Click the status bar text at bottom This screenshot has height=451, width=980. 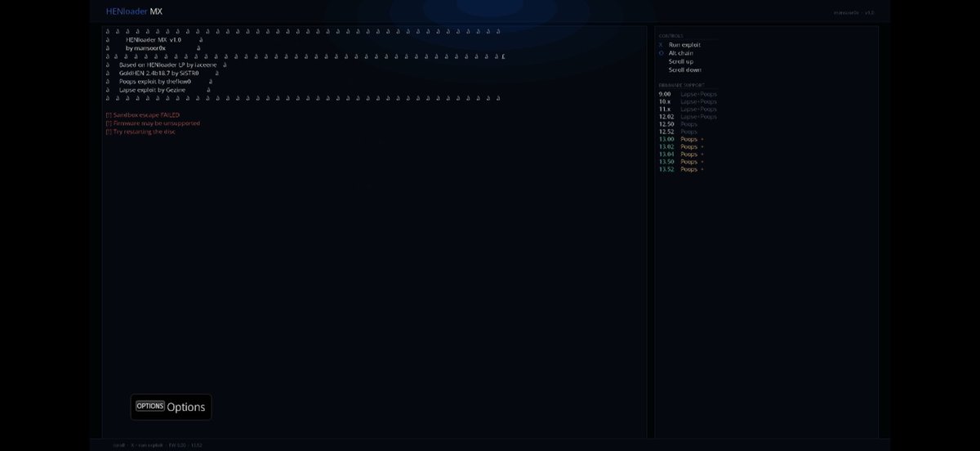coord(158,445)
